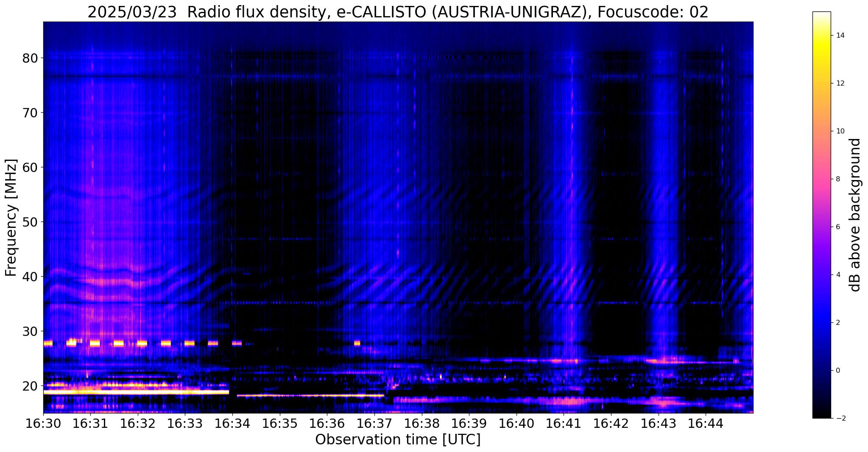Click the 80 MHz frequency tick label
Screen dimensions: 868x452
(30, 58)
